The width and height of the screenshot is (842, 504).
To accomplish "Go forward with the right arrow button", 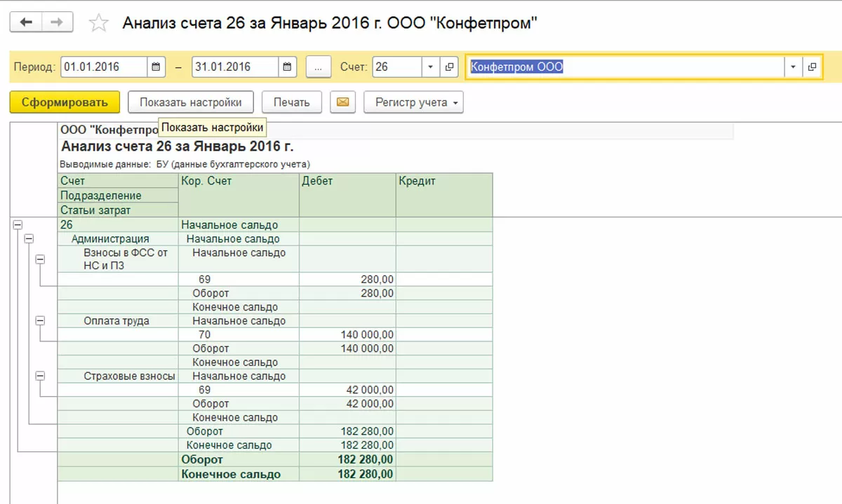I will [58, 22].
